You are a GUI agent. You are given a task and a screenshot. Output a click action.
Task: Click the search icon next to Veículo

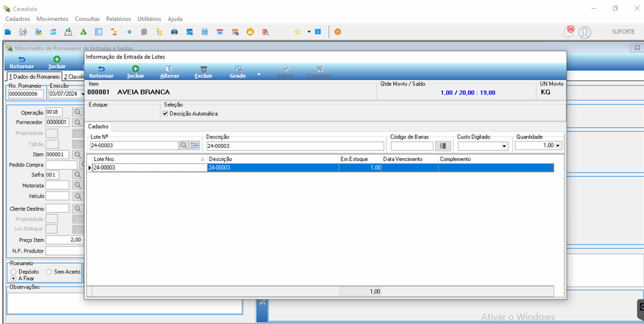(78, 196)
